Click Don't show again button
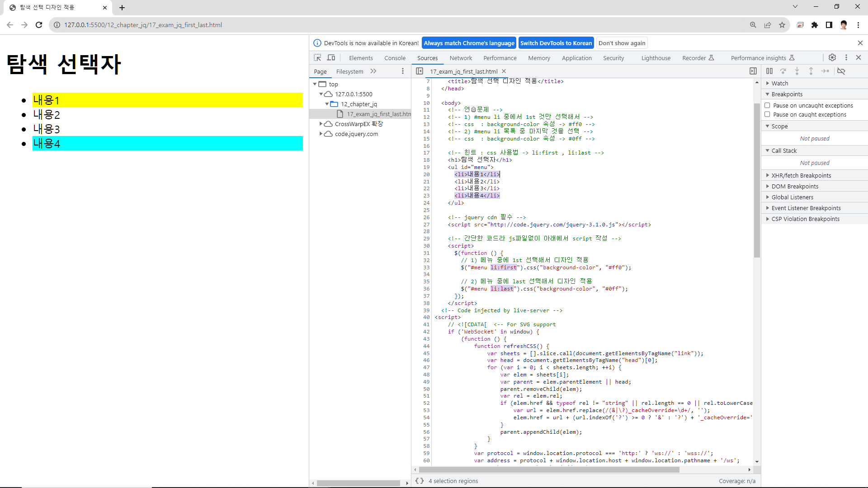 622,43
